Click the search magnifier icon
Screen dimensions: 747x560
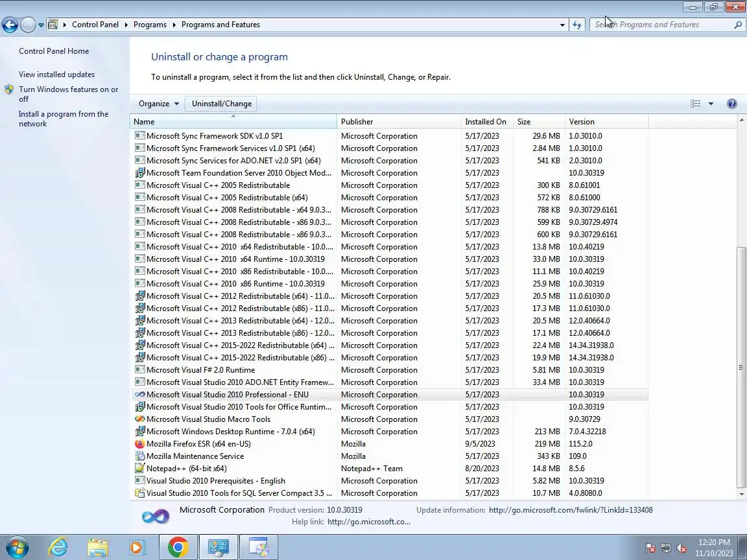(x=738, y=25)
